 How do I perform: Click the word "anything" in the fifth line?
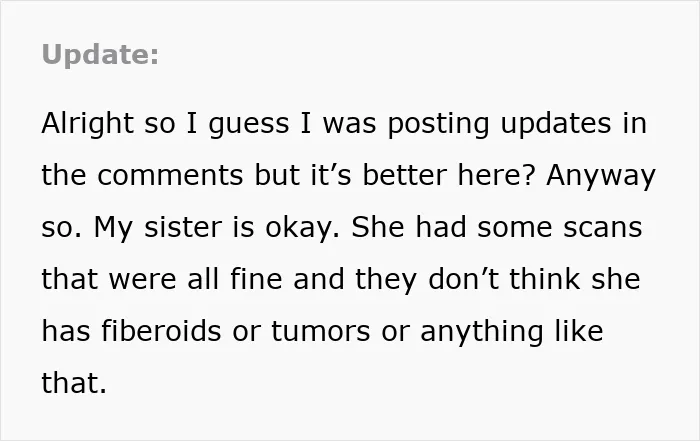(x=482, y=332)
